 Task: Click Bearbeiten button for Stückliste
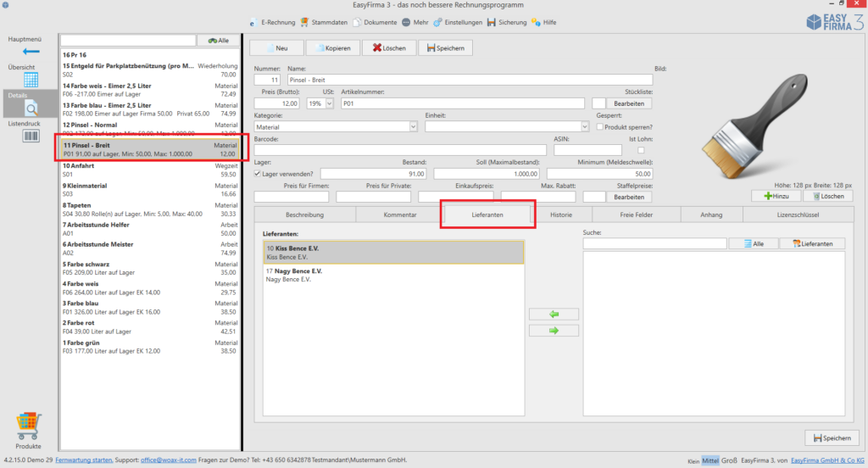tap(629, 103)
